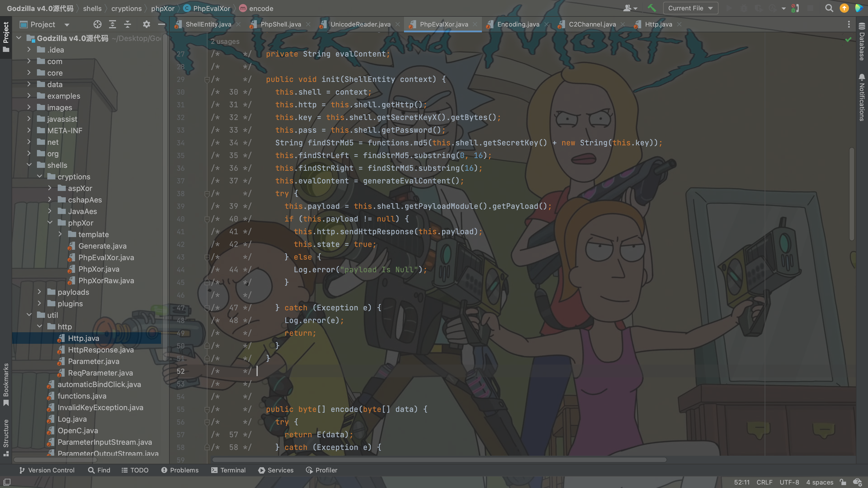Expand the payloads folder
This screenshot has width=868, height=488.
(x=40, y=291)
